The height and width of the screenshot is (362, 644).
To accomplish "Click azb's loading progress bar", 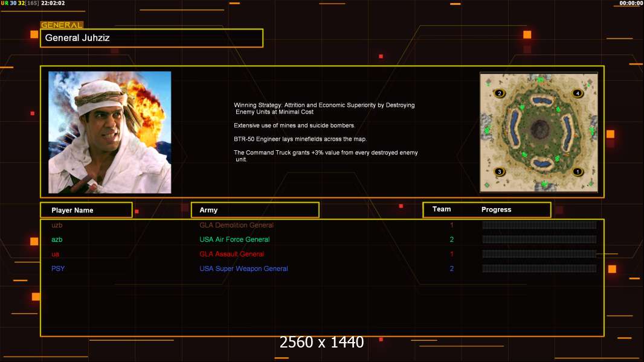I will click(539, 240).
